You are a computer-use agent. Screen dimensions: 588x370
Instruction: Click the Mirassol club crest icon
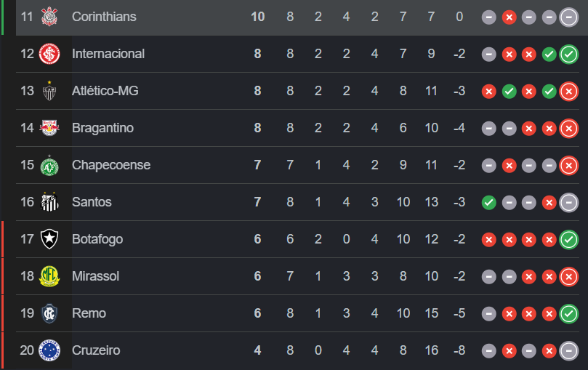pos(49,276)
